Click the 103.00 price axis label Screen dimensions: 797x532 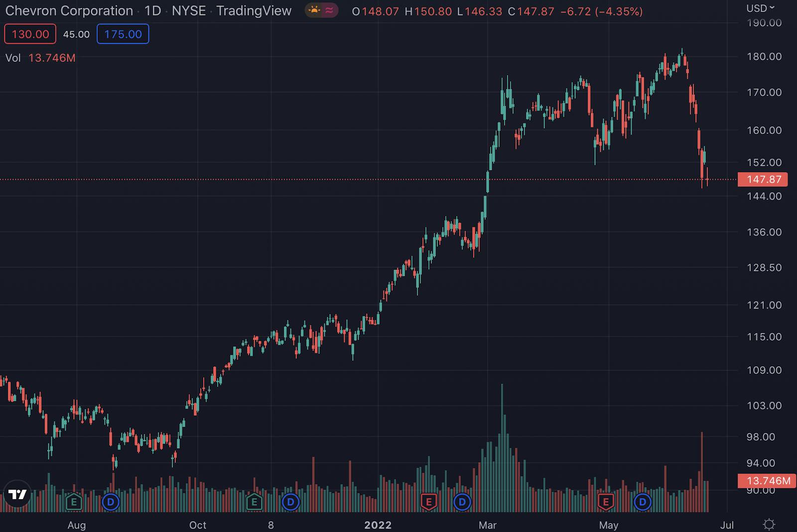pos(764,406)
